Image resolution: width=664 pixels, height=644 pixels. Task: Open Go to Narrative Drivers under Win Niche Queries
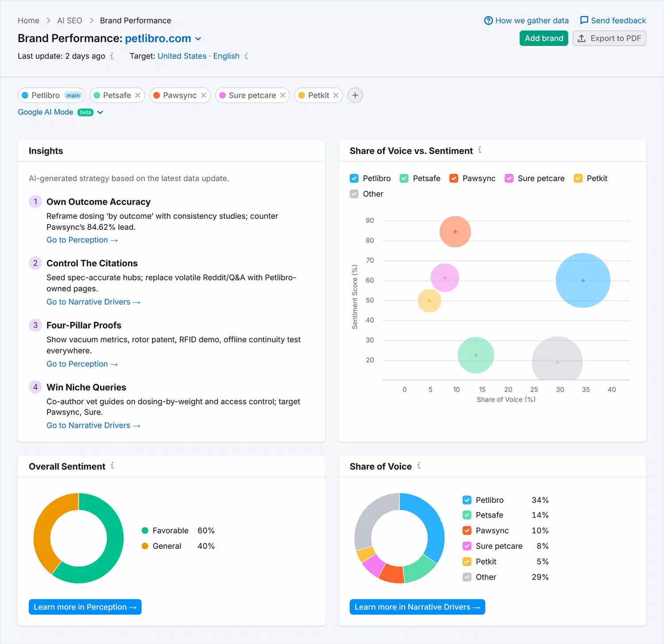click(x=93, y=426)
